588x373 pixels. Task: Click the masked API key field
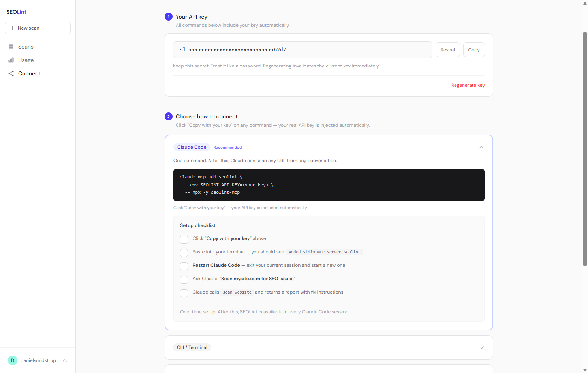pos(302,50)
